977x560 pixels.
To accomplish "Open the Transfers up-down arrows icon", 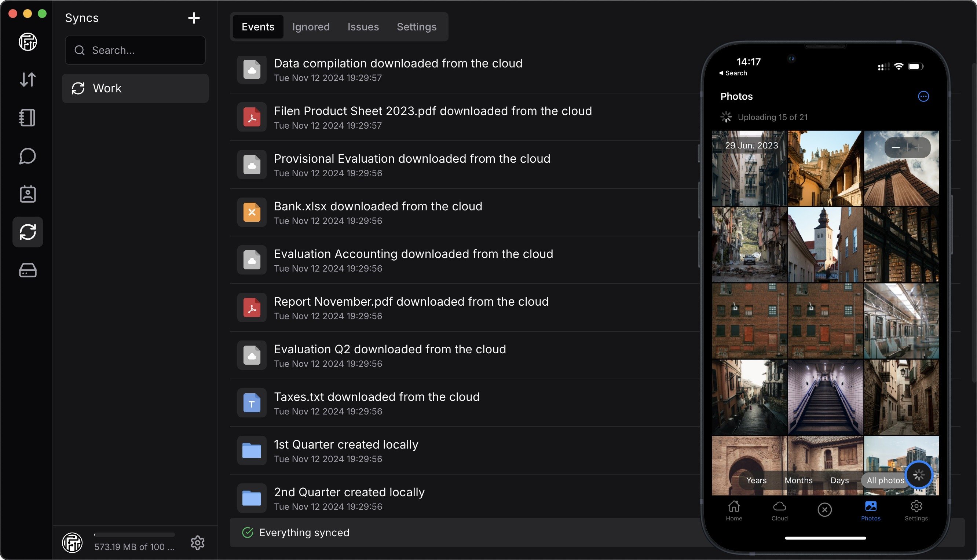I will tap(28, 80).
